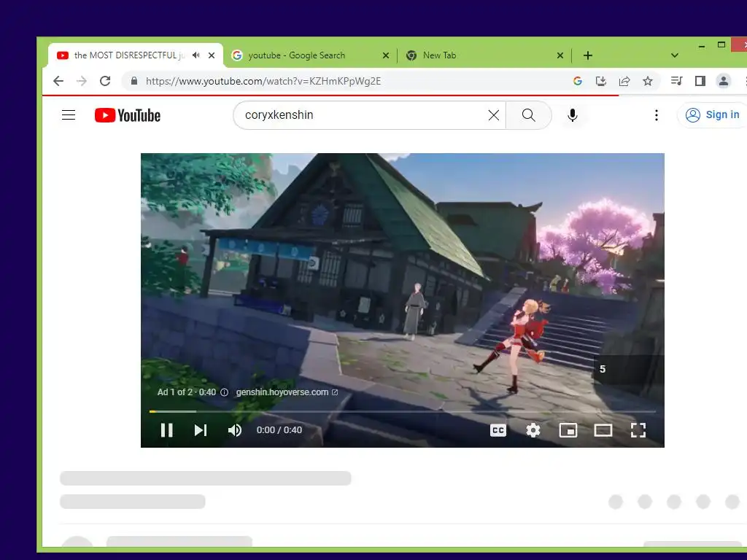Toggle the browser side panel
This screenshot has height=560, width=747.
click(700, 81)
